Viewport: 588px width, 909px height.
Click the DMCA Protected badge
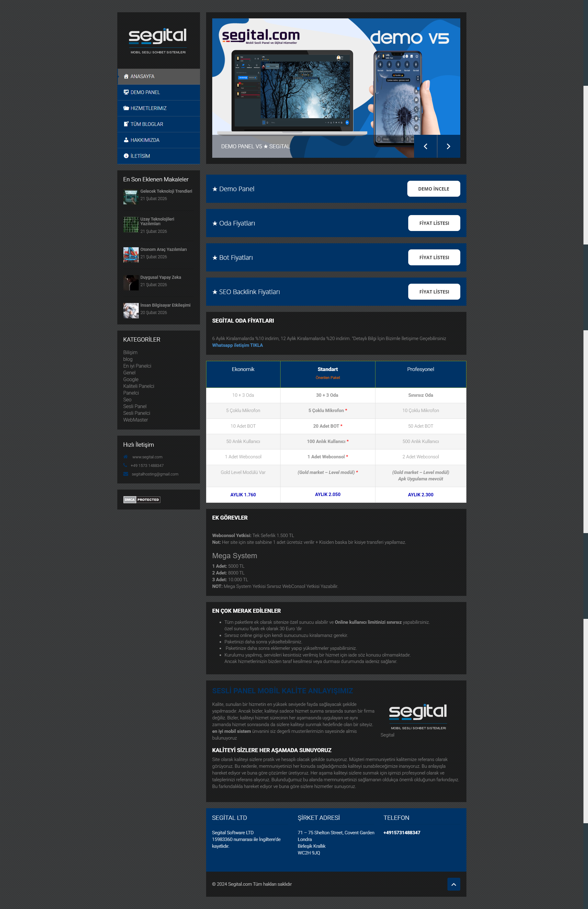point(142,500)
